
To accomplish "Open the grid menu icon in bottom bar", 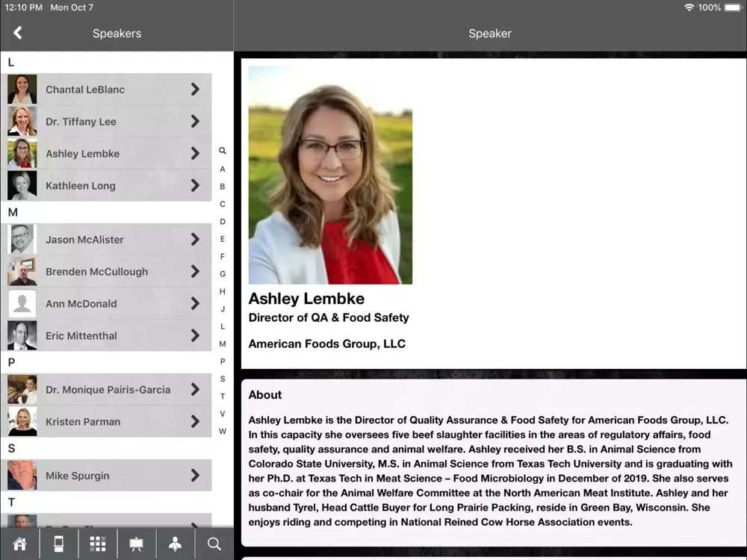I will (x=98, y=544).
